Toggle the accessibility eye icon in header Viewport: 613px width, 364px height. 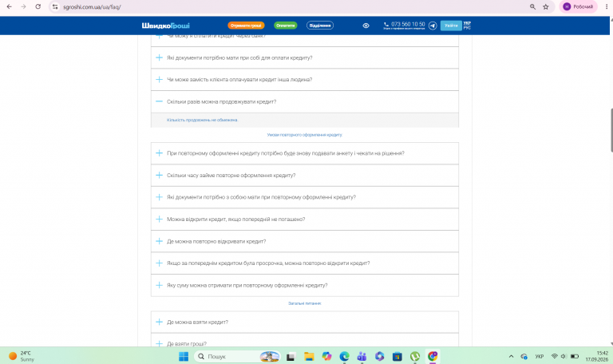[x=366, y=26]
